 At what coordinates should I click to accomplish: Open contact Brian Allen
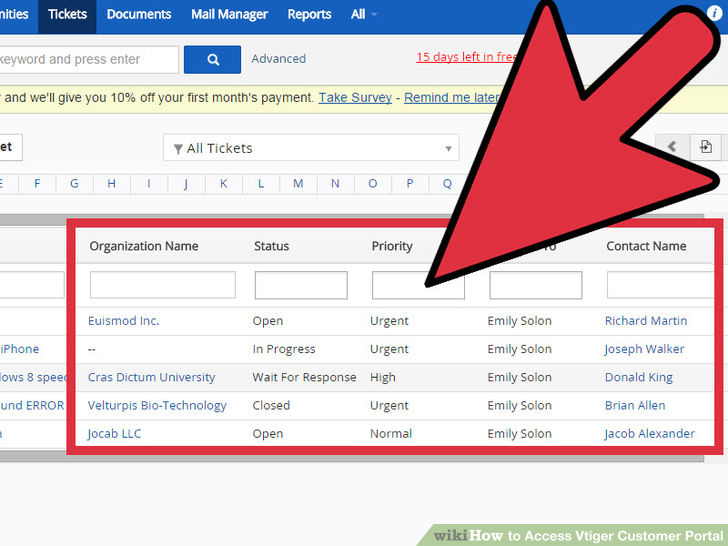point(635,405)
